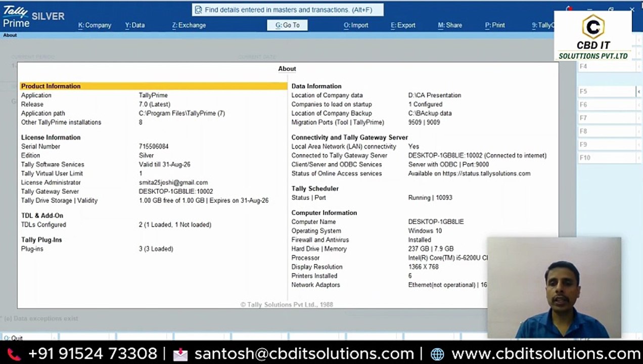Open the K: Company menu
The image size is (643, 364).
click(x=95, y=25)
